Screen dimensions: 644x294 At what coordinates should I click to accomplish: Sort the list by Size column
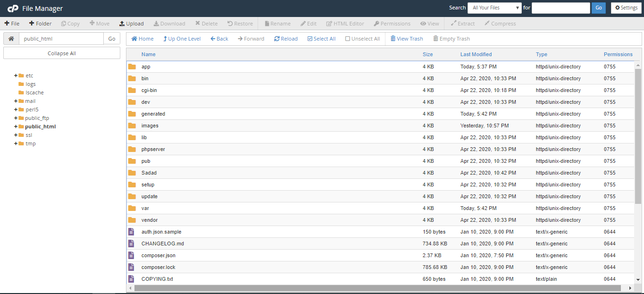(x=427, y=54)
